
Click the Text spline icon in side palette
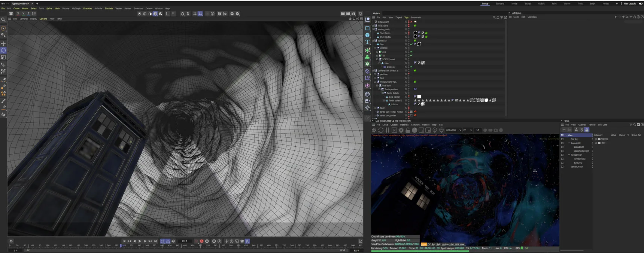(367, 42)
